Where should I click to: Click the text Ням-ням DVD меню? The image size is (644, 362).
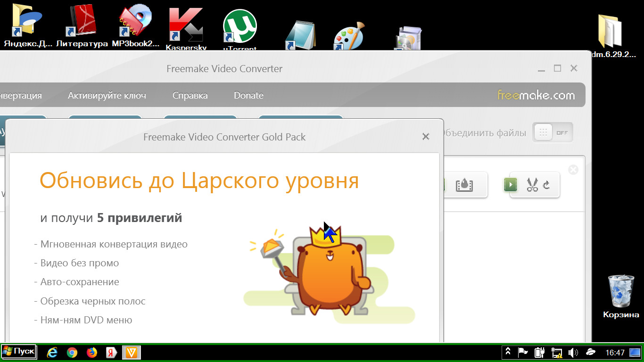(86, 320)
